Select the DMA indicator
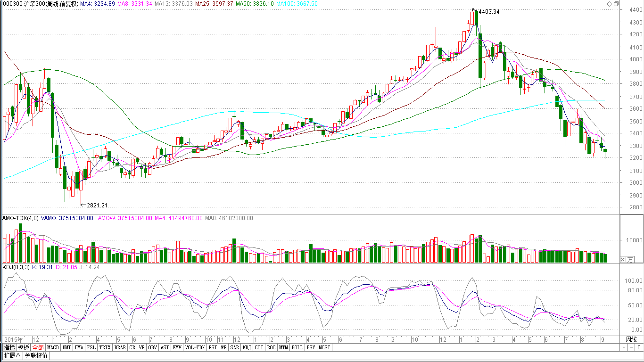644x362 pixels. pos(79,347)
